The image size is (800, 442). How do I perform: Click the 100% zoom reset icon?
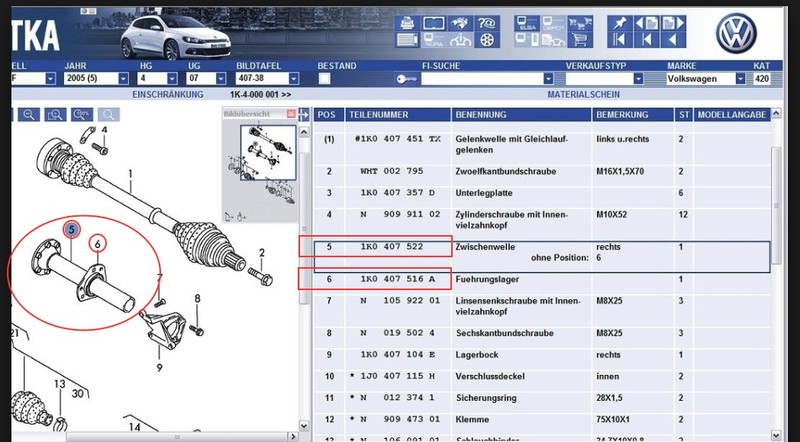[81, 115]
